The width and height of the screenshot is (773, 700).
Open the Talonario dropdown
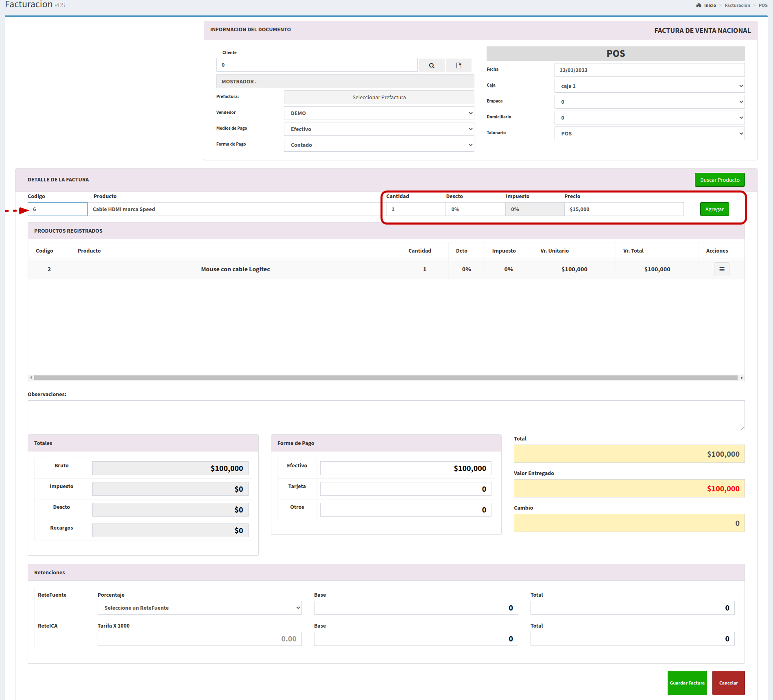coord(649,133)
